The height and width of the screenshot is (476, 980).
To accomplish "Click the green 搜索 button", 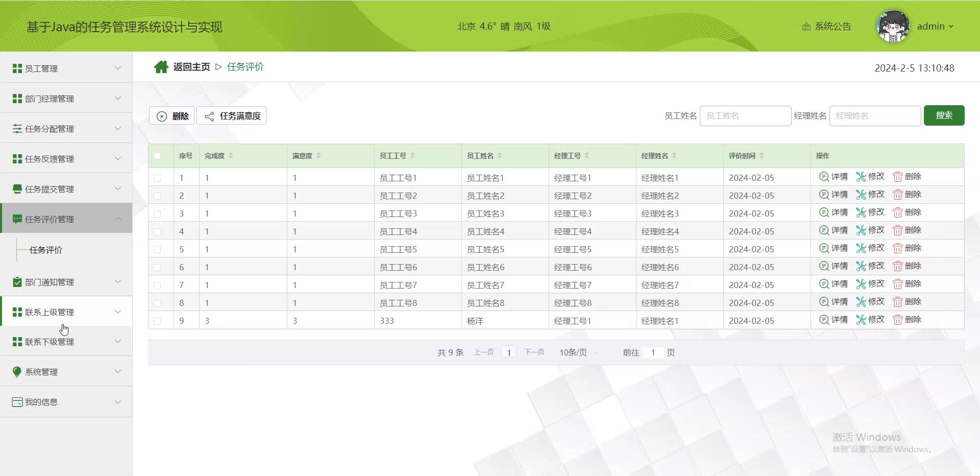I will pyautogui.click(x=944, y=115).
